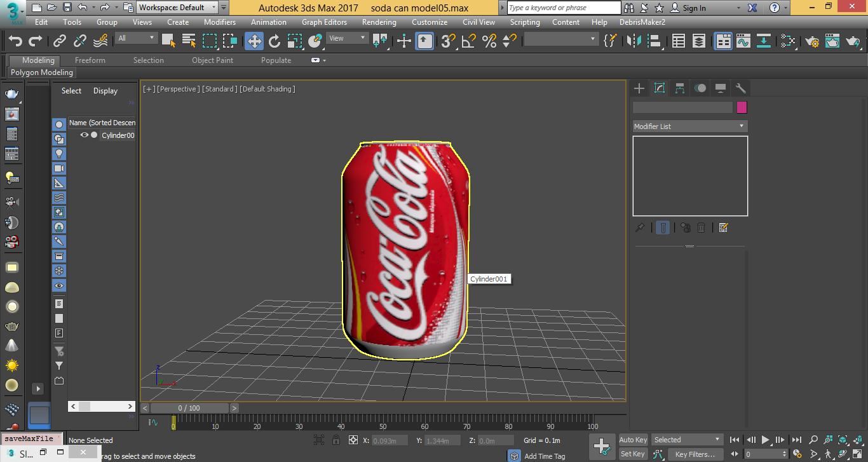Click Render Production teapot icon
Screen dimensions: 868x462
click(853, 41)
